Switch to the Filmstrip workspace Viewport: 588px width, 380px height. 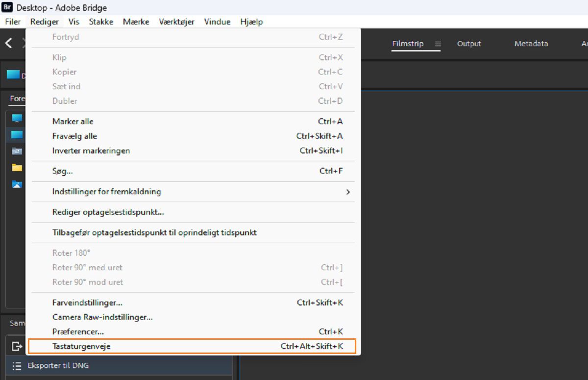click(408, 44)
